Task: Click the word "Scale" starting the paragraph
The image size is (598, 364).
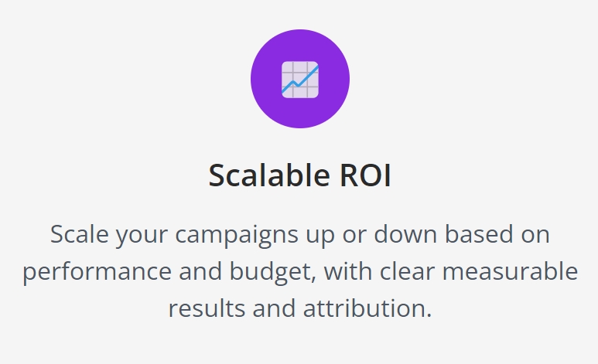Action: [x=76, y=234]
